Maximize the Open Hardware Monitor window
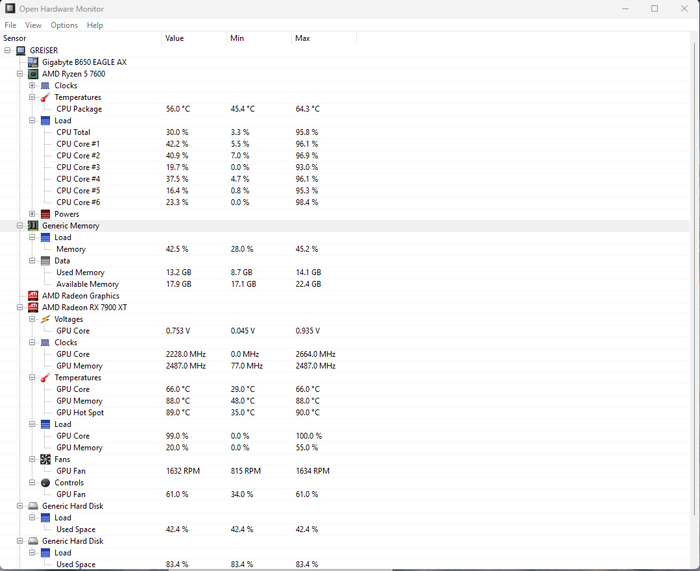 (x=654, y=8)
